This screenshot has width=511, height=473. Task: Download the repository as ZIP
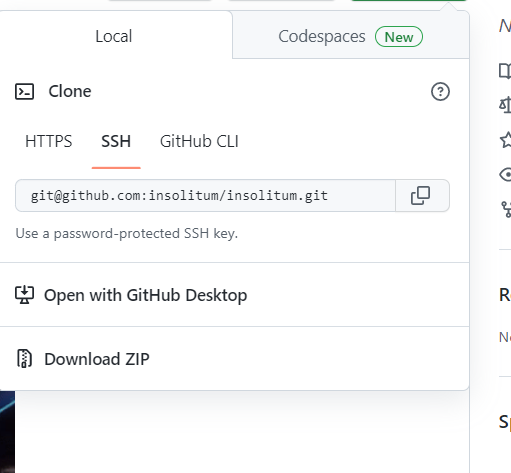(x=234, y=359)
